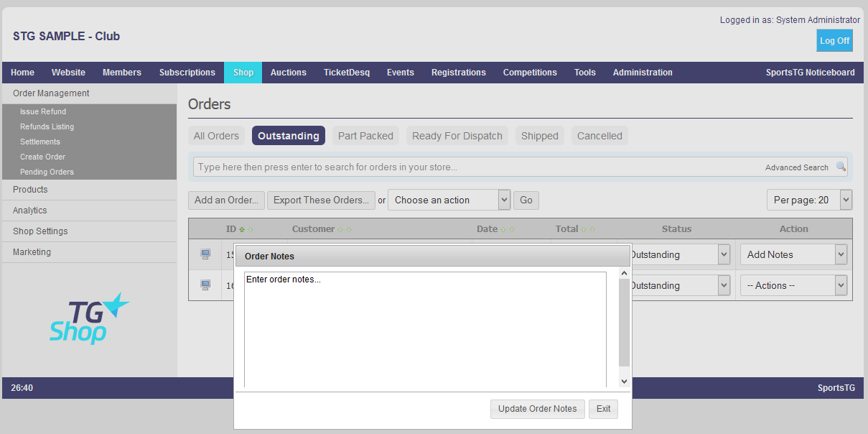Screen dimensions: 868x434
Task: Open the '-- Actions --' dropdown
Action: tap(794, 285)
